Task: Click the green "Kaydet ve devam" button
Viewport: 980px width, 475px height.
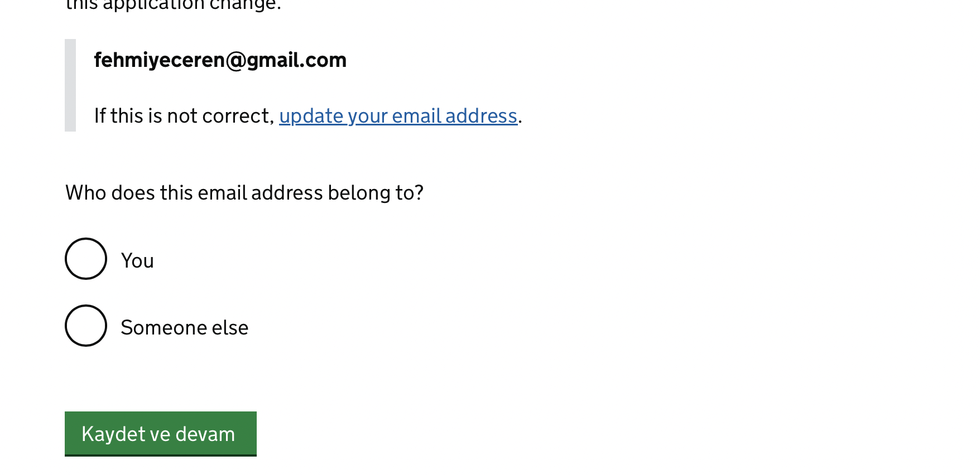Action: tap(161, 434)
